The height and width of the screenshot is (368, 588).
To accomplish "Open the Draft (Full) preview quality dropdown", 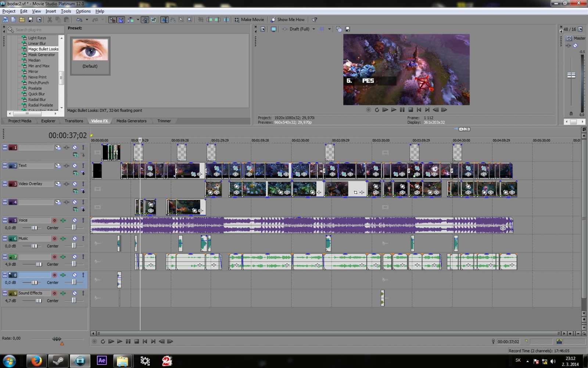I will (x=313, y=29).
